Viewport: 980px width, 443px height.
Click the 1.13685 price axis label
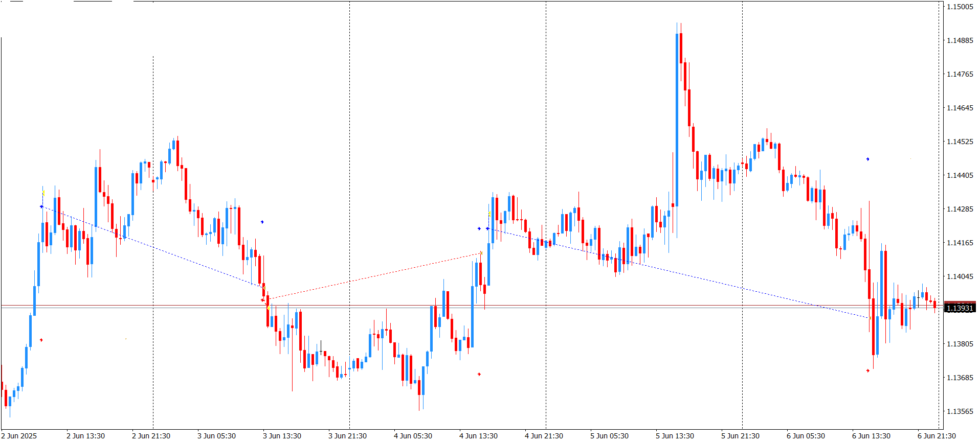coord(960,378)
